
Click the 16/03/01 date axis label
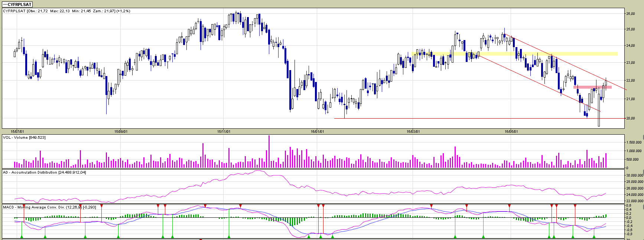[413, 131]
